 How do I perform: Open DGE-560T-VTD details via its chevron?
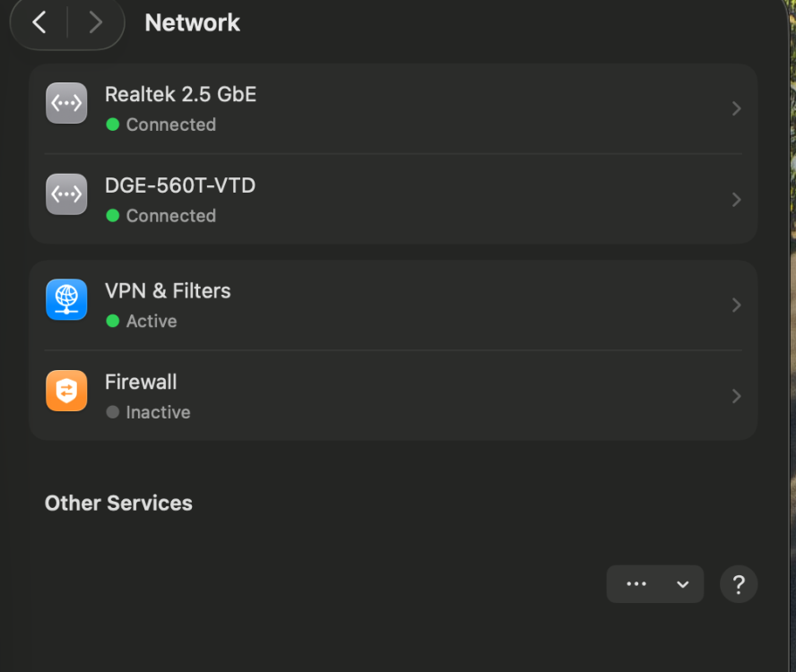[x=737, y=200]
